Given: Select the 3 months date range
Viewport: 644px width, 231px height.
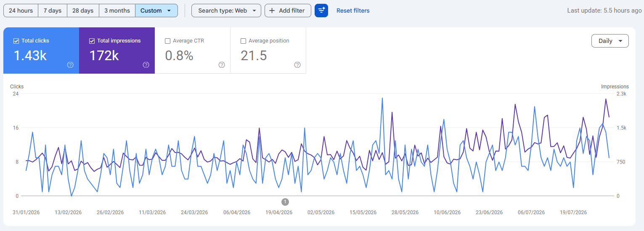Looking at the screenshot, I should pyautogui.click(x=117, y=11).
